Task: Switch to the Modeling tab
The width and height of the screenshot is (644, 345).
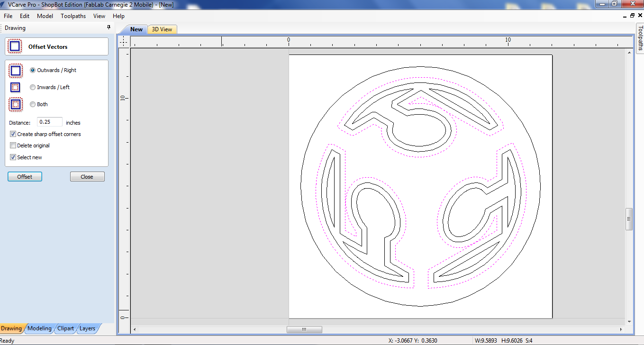Action: pyautogui.click(x=39, y=328)
